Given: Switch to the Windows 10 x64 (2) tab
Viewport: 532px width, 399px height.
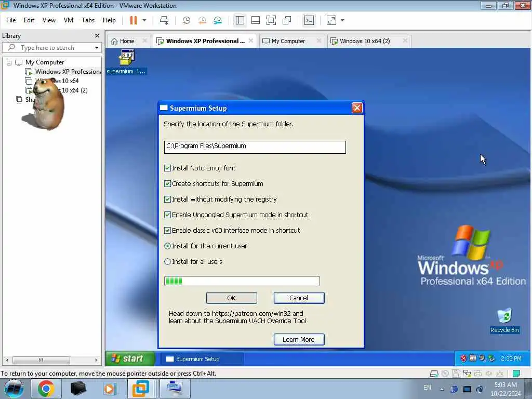Looking at the screenshot, I should coord(365,41).
